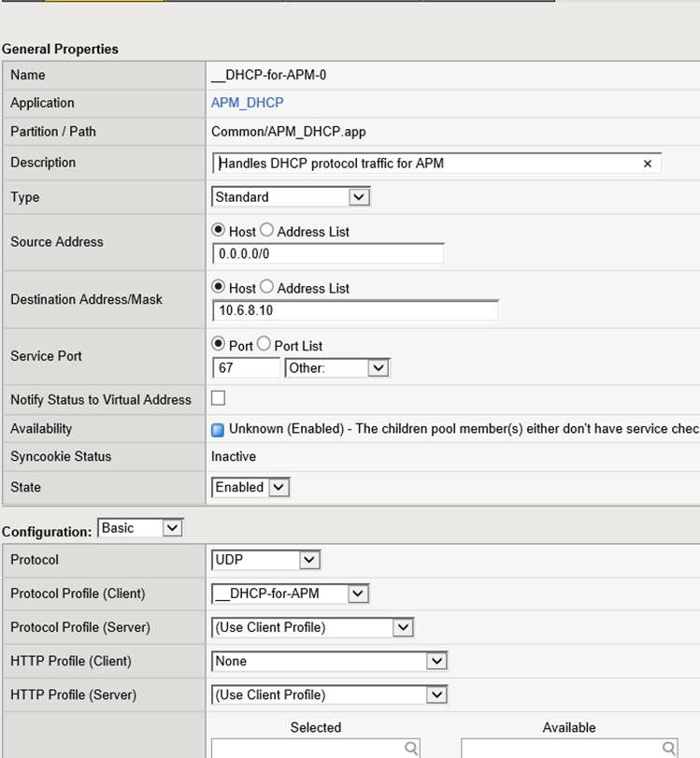The height and width of the screenshot is (758, 700).
Task: Click the Destination Address 10.6.8.10 field
Action: (x=355, y=310)
